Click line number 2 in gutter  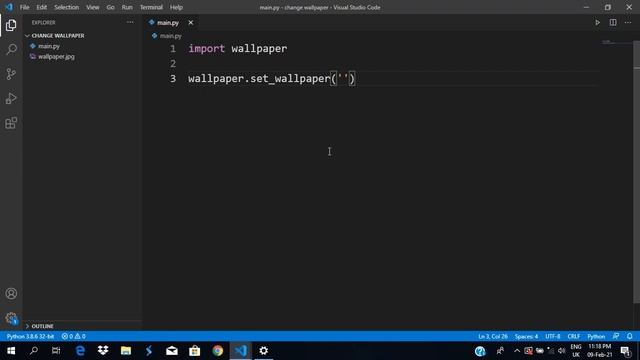point(173,64)
